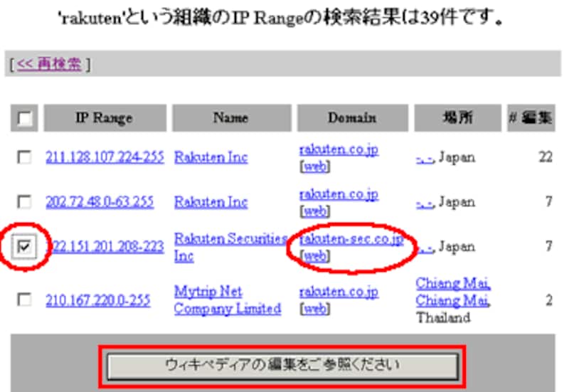Open Mytrip Net Company Limited link

pos(228,300)
